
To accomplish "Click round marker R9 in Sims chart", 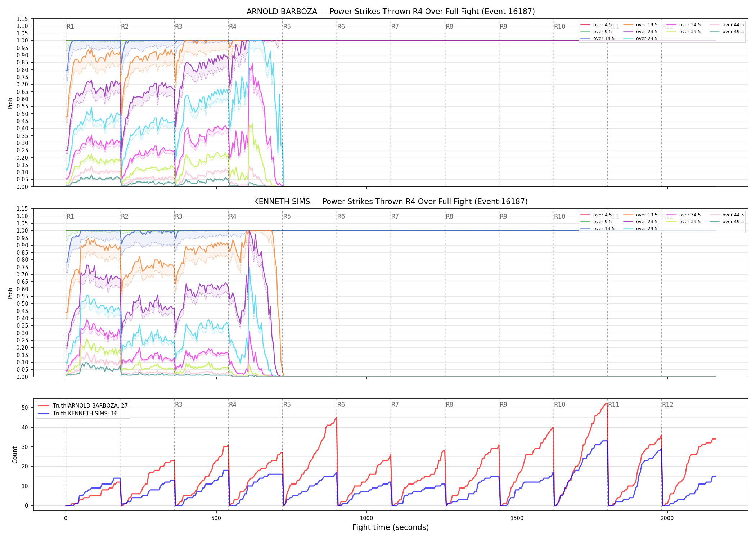I will pos(503,216).
